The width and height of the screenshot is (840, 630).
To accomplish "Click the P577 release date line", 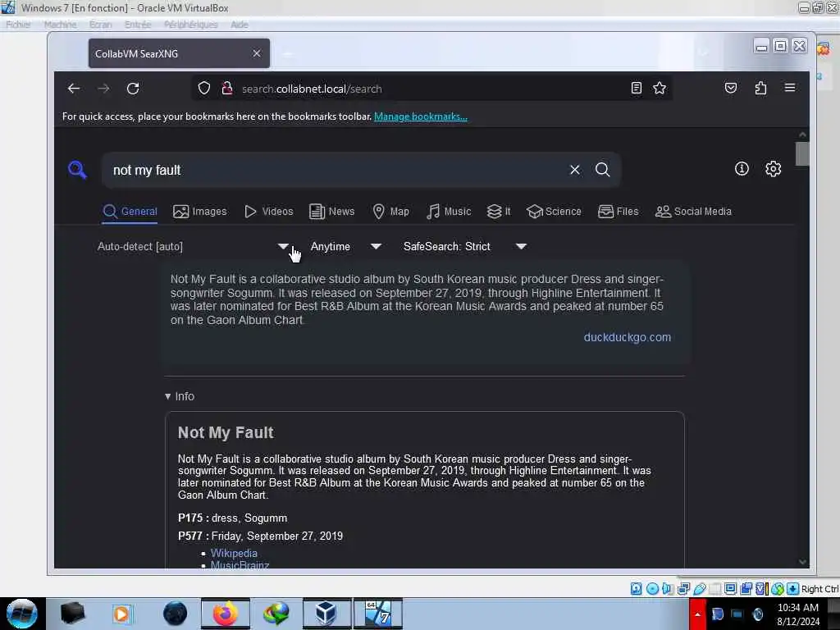I will [x=260, y=536].
